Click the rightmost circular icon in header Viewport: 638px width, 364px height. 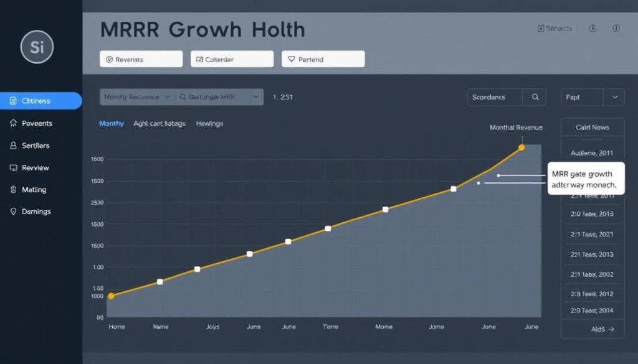point(616,28)
